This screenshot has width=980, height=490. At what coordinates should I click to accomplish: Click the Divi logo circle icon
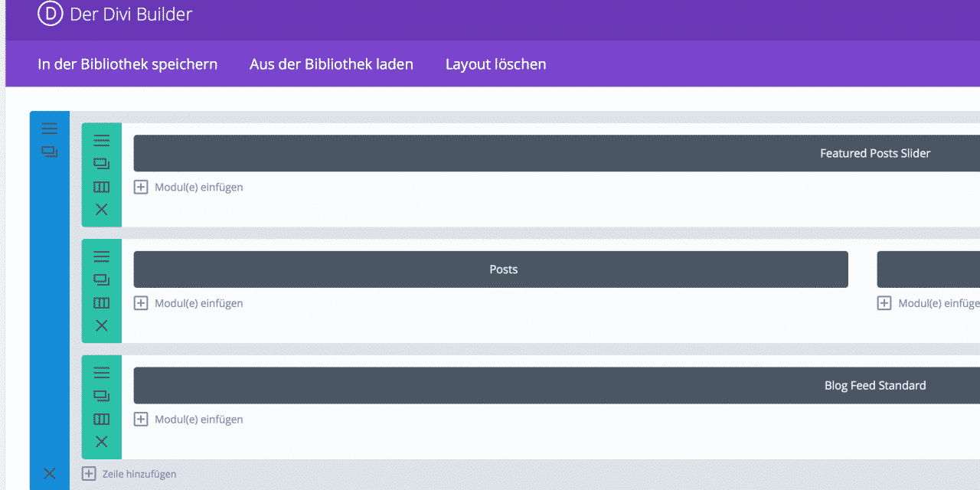pyautogui.click(x=51, y=14)
